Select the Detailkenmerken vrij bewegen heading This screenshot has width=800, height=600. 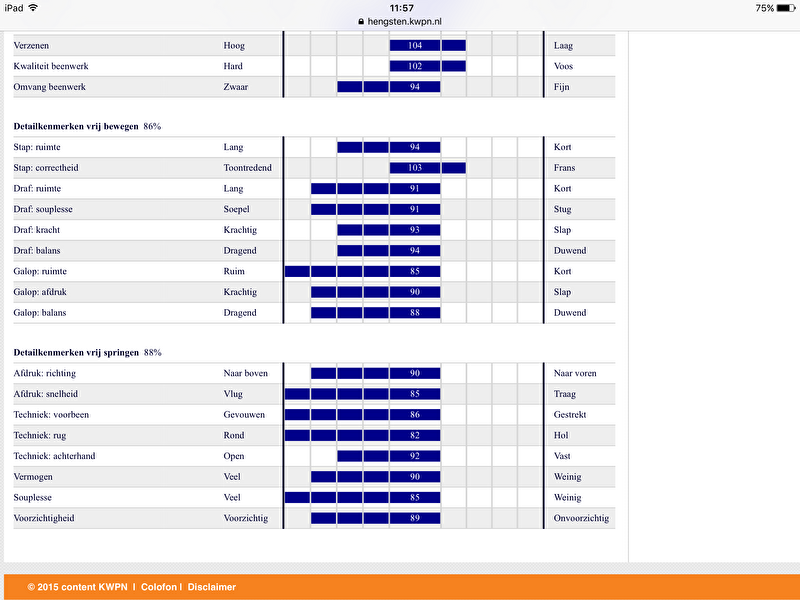click(x=76, y=127)
